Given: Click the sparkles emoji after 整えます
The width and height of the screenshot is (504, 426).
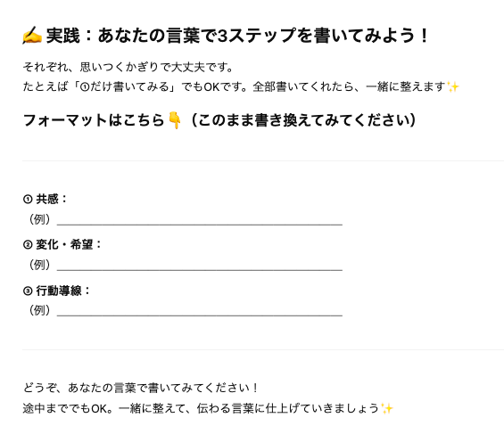Looking at the screenshot, I should 453,86.
